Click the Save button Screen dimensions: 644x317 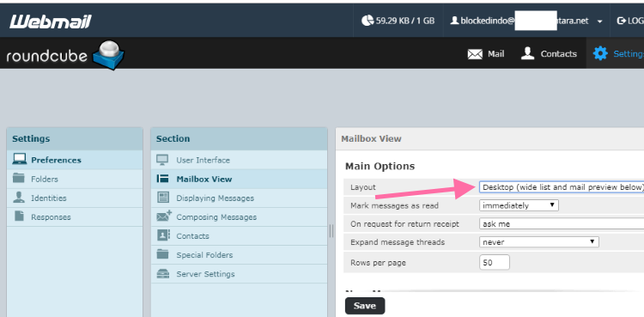point(365,306)
